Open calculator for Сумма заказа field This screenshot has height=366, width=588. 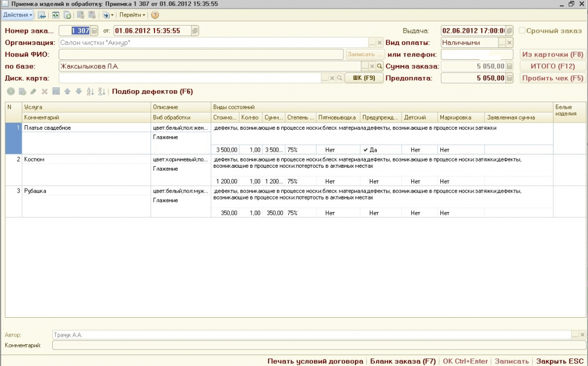[509, 67]
